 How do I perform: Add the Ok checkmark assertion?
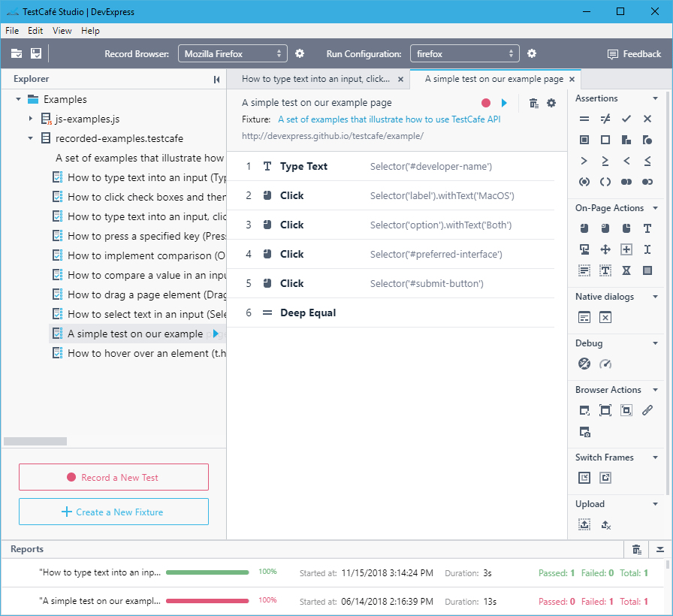pos(626,119)
